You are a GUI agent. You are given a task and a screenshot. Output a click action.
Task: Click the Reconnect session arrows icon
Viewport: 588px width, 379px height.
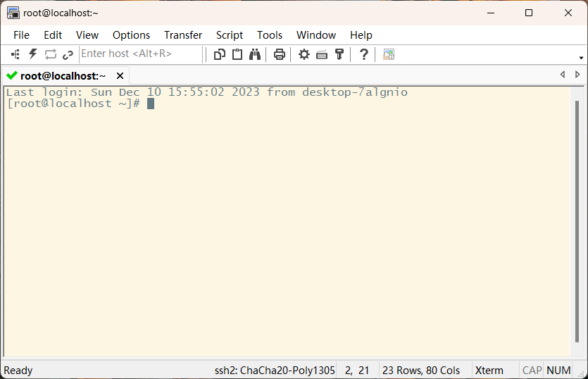[x=51, y=54]
